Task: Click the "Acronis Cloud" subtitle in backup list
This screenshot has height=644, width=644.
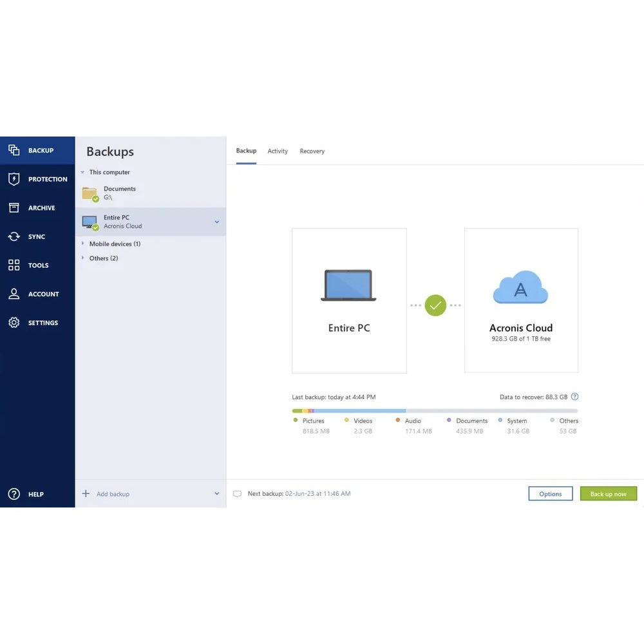Action: coord(122,226)
